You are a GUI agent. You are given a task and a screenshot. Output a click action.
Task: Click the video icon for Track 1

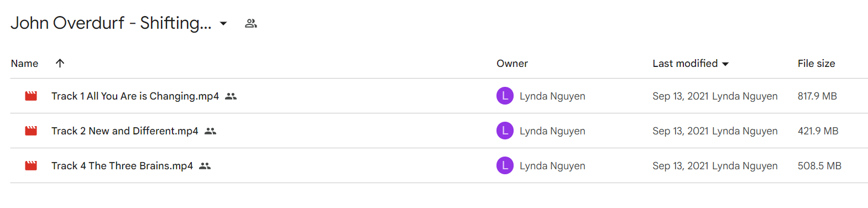tap(31, 96)
